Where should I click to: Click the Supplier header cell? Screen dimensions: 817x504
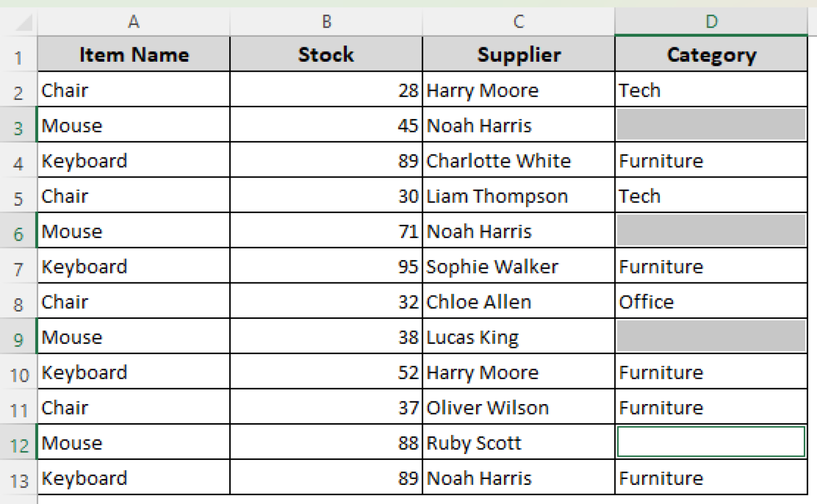click(x=518, y=54)
